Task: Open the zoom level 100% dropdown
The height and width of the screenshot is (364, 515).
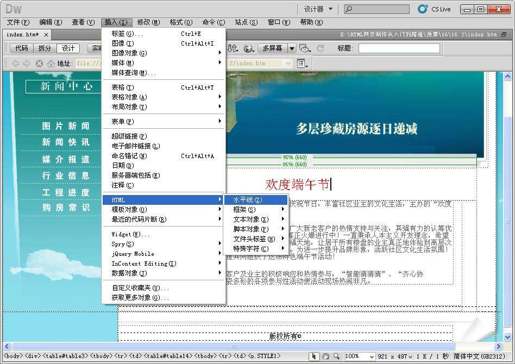Action: pos(372,356)
